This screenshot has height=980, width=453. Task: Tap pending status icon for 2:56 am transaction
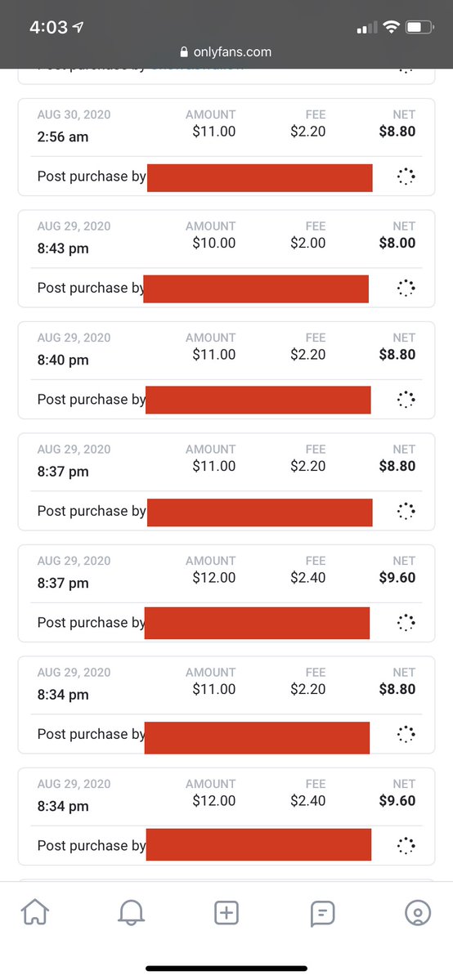pos(406,177)
